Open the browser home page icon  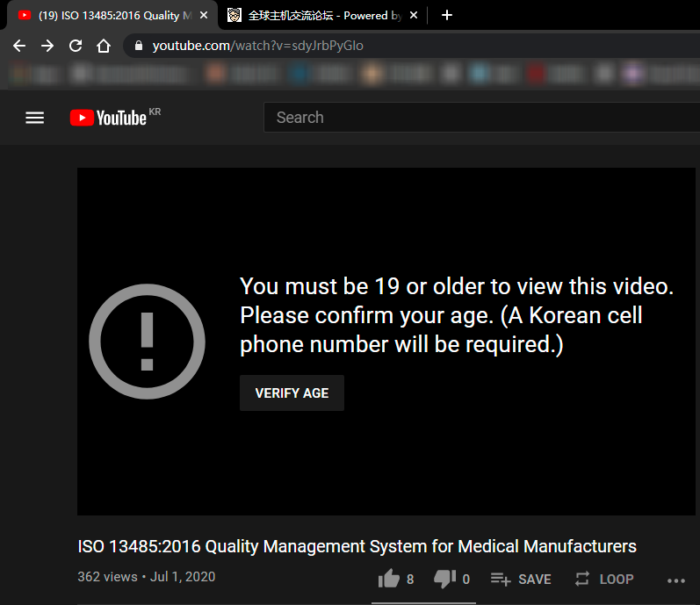coord(104,46)
